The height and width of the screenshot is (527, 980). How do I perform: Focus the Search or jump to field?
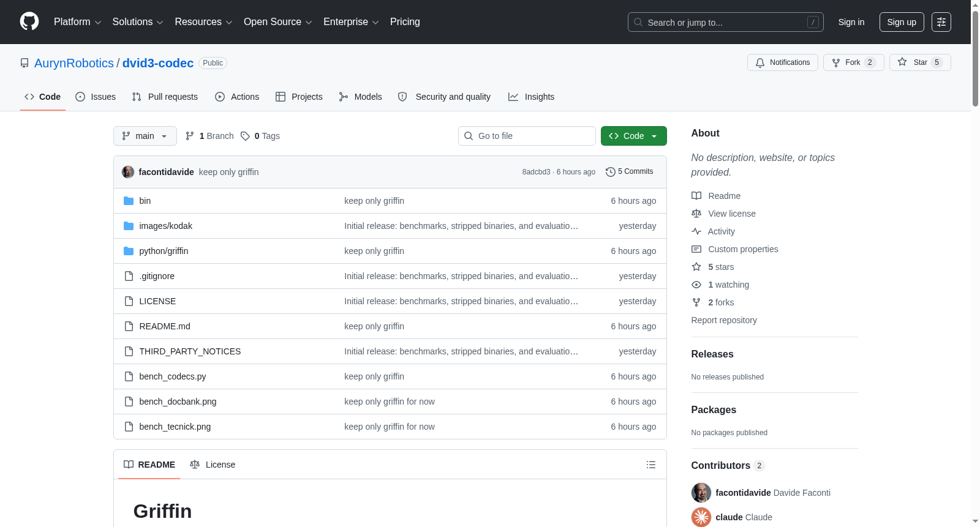tap(726, 22)
